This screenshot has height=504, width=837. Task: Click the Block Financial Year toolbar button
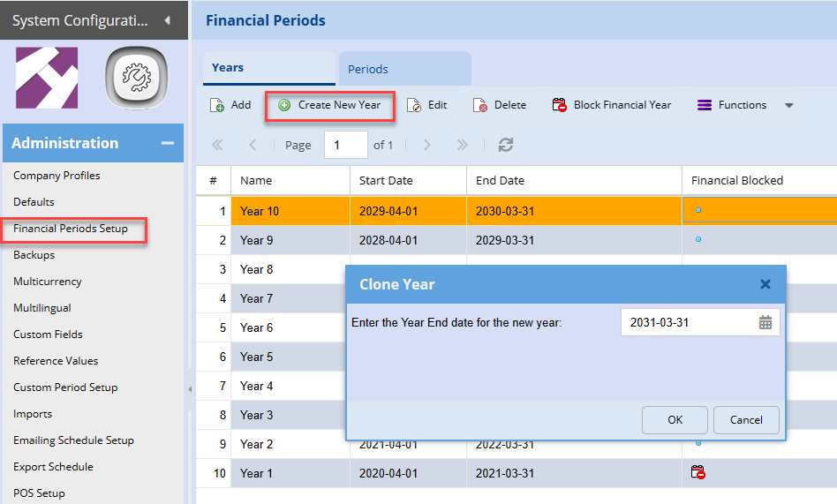point(612,105)
